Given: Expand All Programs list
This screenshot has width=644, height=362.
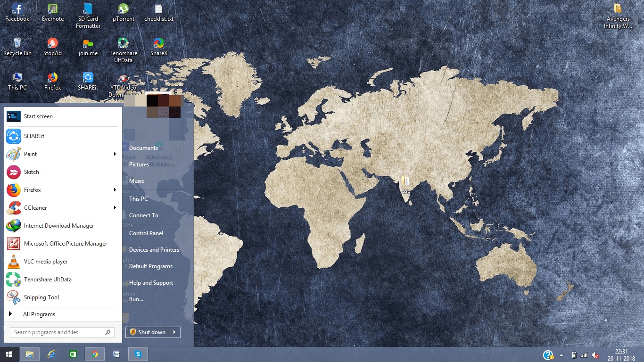Looking at the screenshot, I should (x=63, y=314).
